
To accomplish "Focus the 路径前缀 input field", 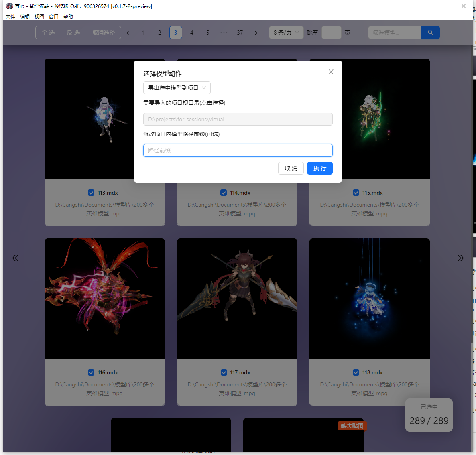I will [238, 150].
